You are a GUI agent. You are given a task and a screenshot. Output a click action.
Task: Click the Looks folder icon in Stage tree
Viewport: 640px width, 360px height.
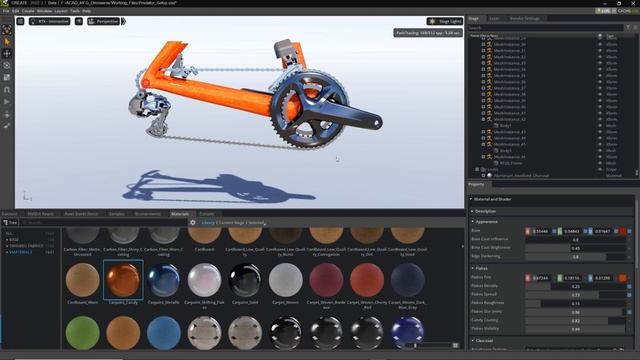pos(484,169)
